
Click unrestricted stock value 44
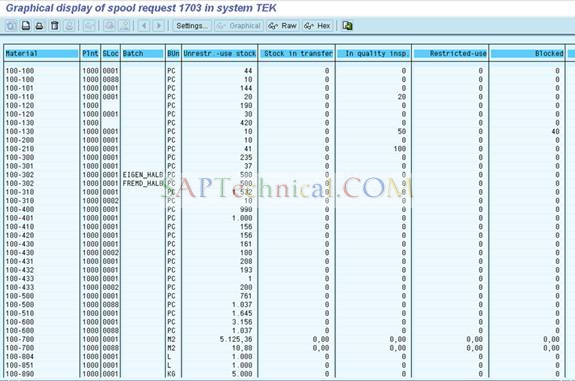coord(248,71)
